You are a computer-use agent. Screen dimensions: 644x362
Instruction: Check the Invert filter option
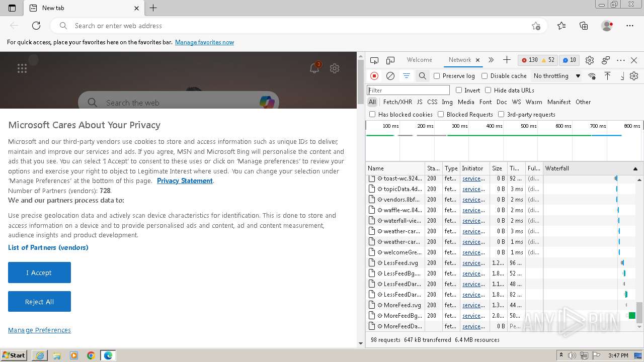[x=459, y=90]
